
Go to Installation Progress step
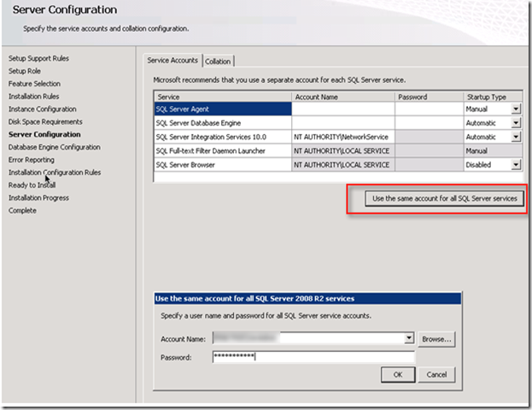[x=38, y=197]
